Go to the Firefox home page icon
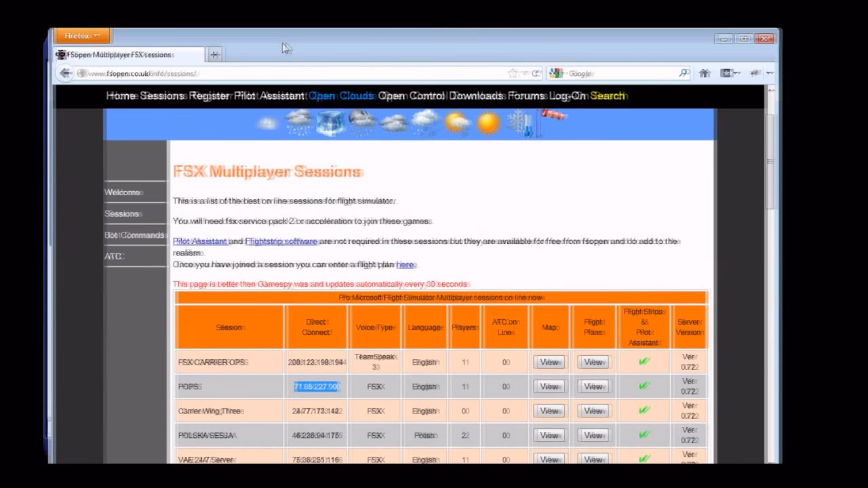Image resolution: width=868 pixels, height=488 pixels. tap(705, 73)
